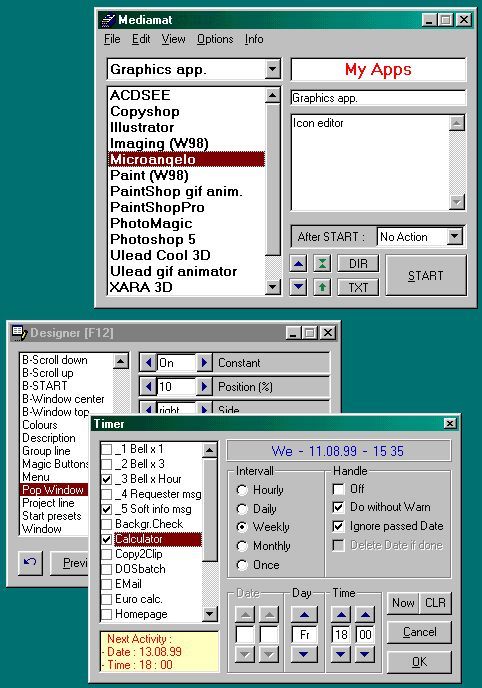This screenshot has width=482, height=688.
Task: Decrease the Timer hour value 18
Action: (341, 654)
